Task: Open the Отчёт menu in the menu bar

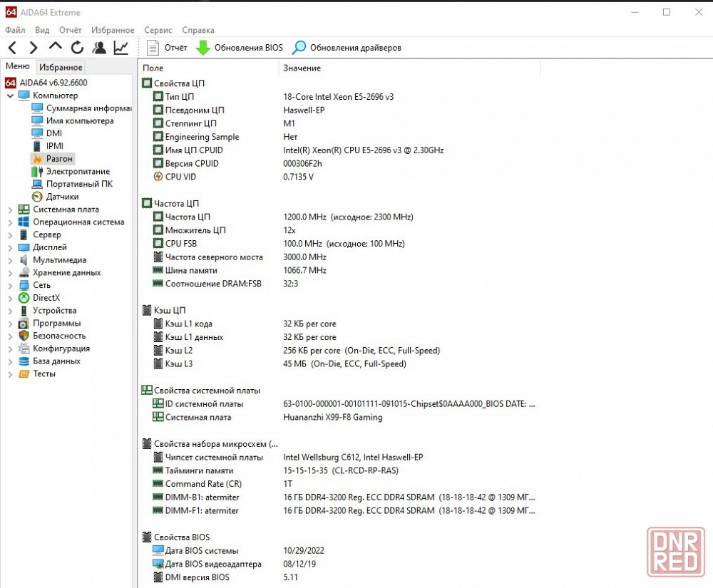Action: pyautogui.click(x=70, y=30)
